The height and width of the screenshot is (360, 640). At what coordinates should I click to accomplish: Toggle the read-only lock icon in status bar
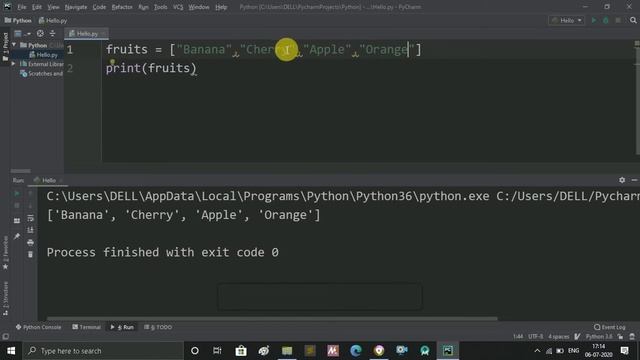[620, 336]
